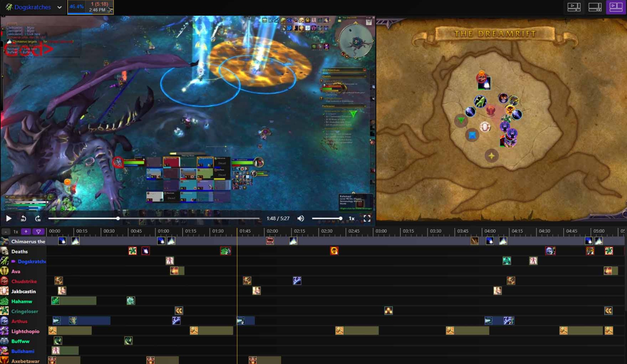Open playback speed 1x menu beside volume

(x=351, y=218)
